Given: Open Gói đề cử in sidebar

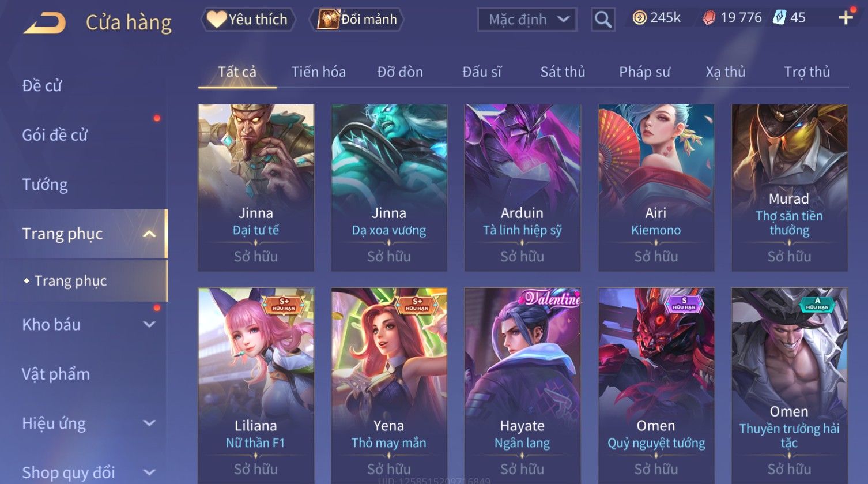Looking at the screenshot, I should (x=55, y=135).
